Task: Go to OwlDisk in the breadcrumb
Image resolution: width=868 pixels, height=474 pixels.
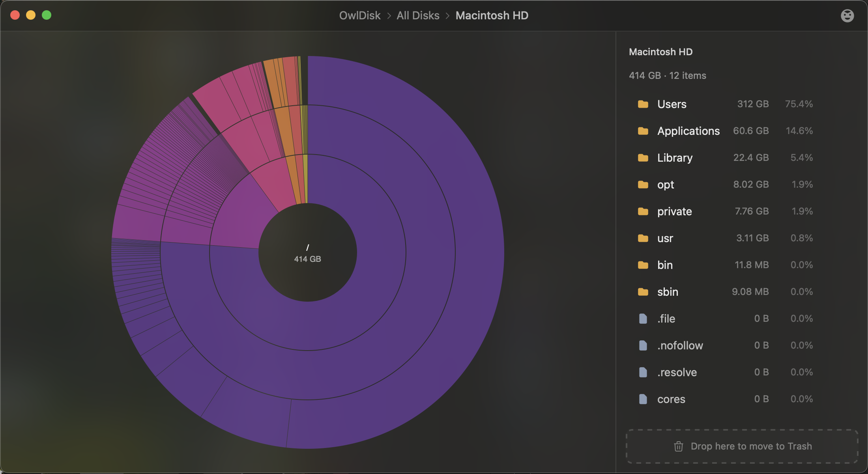Action: click(360, 15)
